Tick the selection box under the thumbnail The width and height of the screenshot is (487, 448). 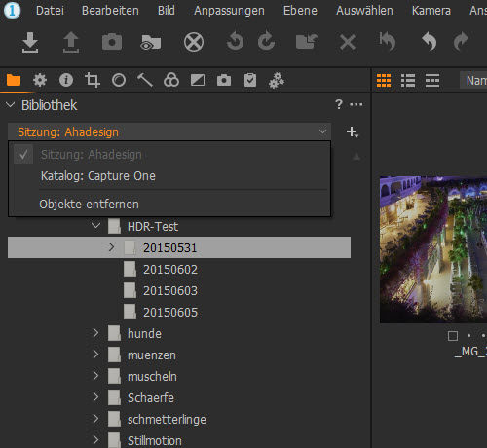coord(453,336)
